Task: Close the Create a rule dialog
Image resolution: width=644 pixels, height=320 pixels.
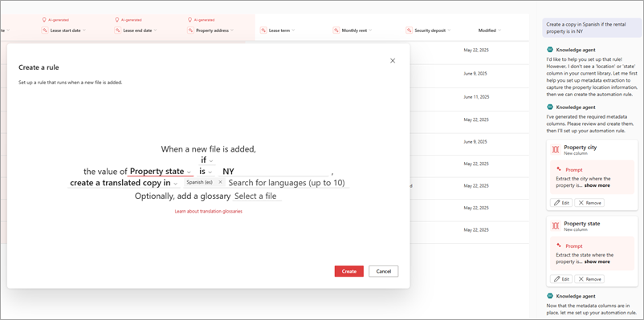Action: click(x=392, y=61)
